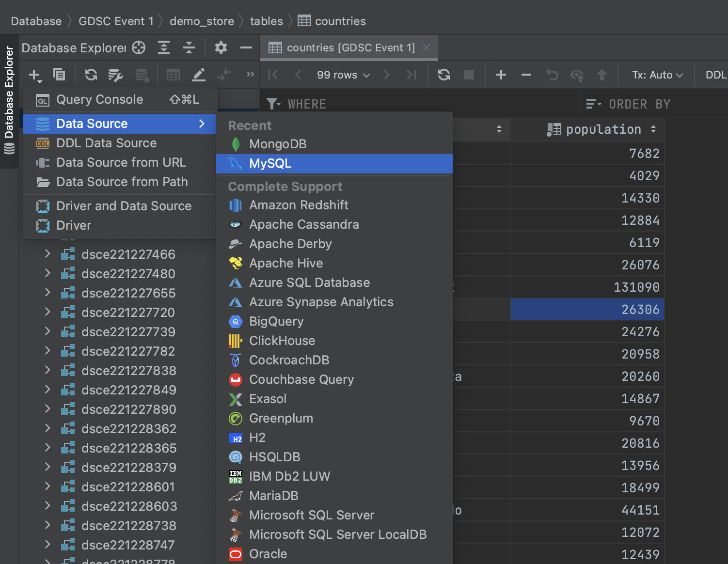The image size is (728, 564).
Task: Hide the Database Explorer panel (minus icon)
Action: (246, 47)
